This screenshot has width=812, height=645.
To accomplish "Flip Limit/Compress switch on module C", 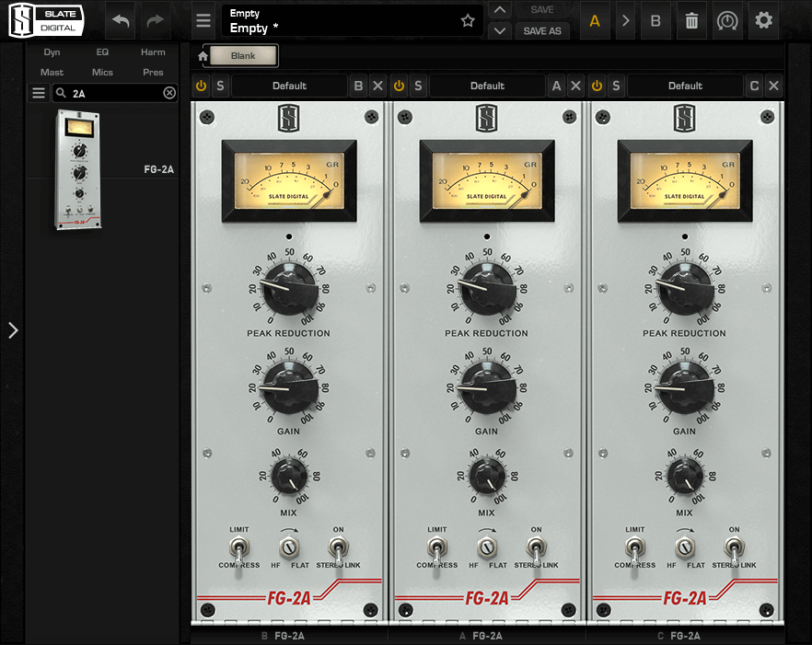I will (635, 549).
